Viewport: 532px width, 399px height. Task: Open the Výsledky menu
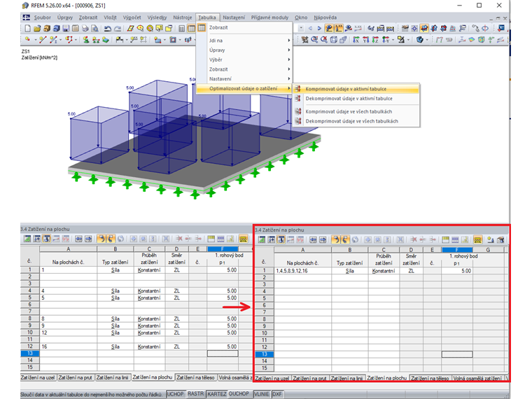157,17
